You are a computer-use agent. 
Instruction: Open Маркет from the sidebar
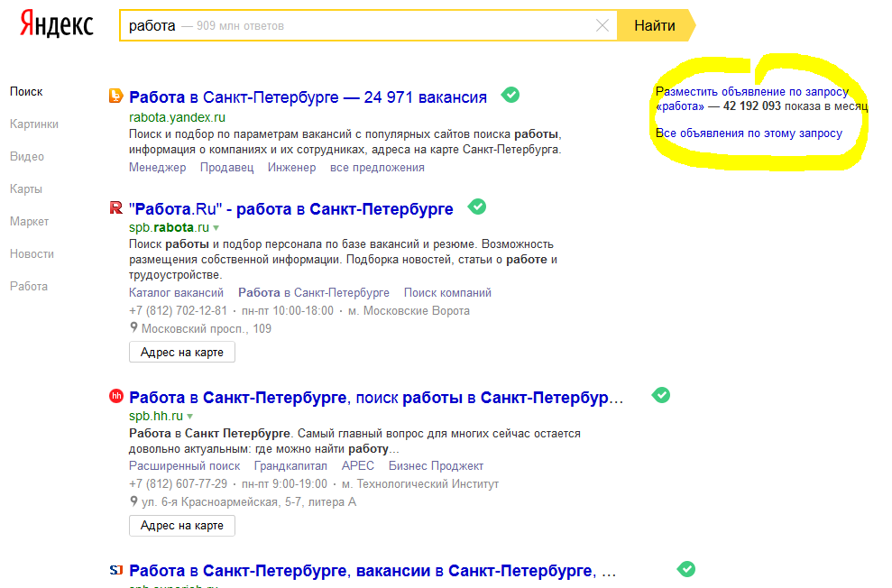click(29, 221)
